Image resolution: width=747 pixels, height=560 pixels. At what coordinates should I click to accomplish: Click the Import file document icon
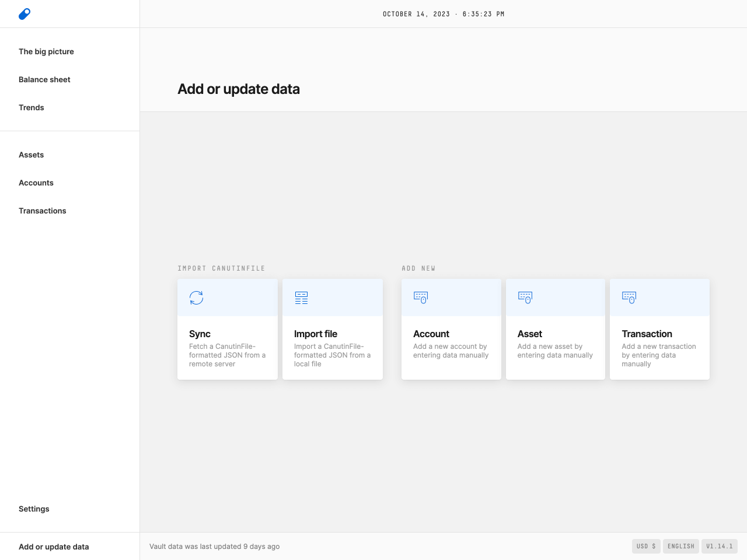point(301,297)
